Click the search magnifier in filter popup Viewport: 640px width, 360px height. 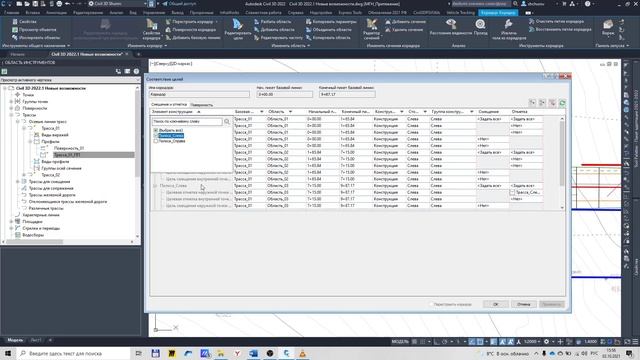[227, 122]
